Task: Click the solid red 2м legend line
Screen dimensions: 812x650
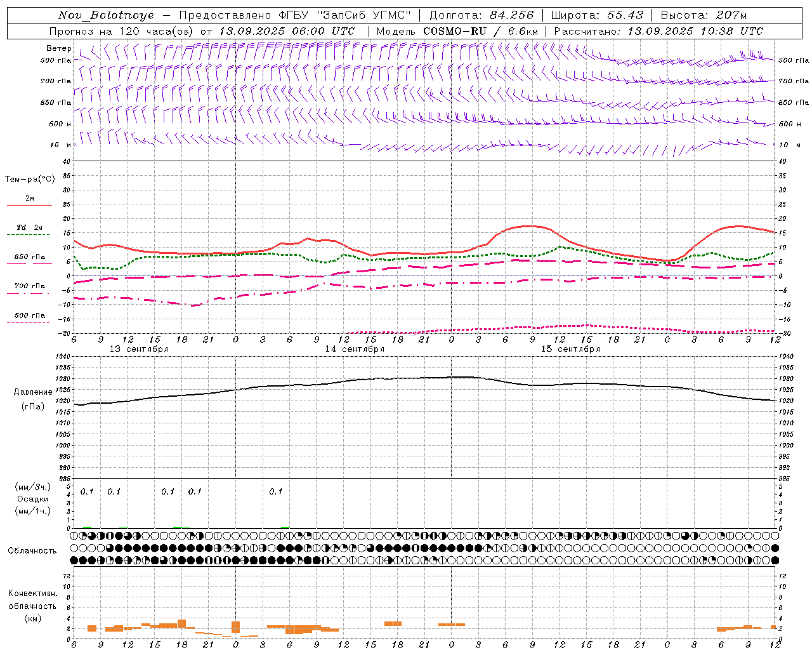Action: (x=29, y=205)
